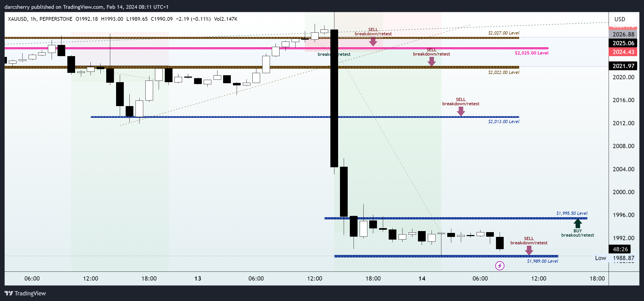Viewport: 644px width, 301px height.
Task: Click the SELL arrow pointing at $2,013.00 level
Action: [461, 111]
